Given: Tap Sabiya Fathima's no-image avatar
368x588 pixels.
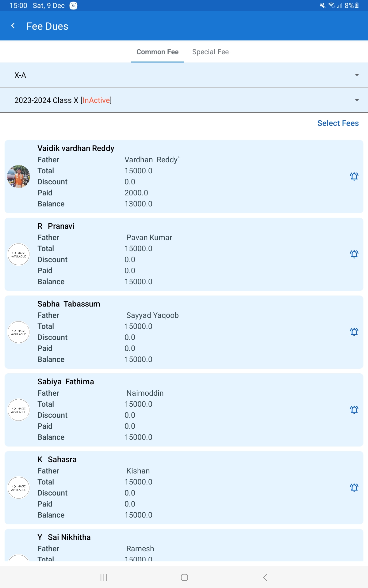Looking at the screenshot, I should 18,410.
